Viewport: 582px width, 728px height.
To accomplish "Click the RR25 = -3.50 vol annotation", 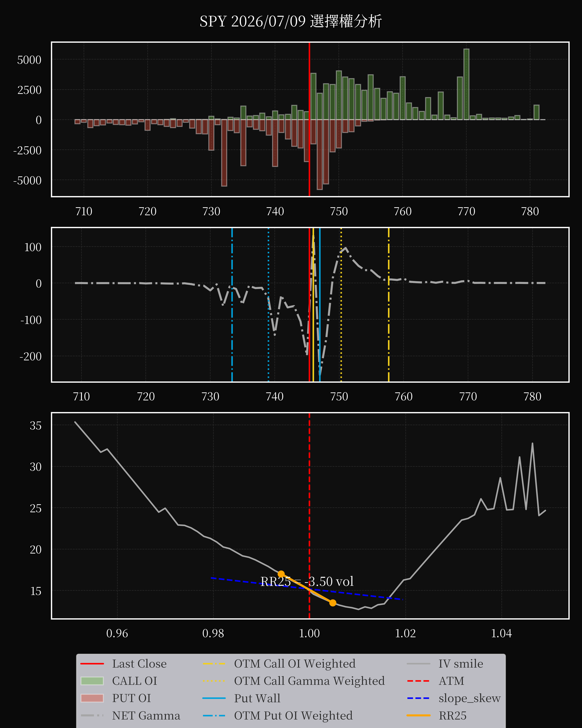I will (x=307, y=581).
